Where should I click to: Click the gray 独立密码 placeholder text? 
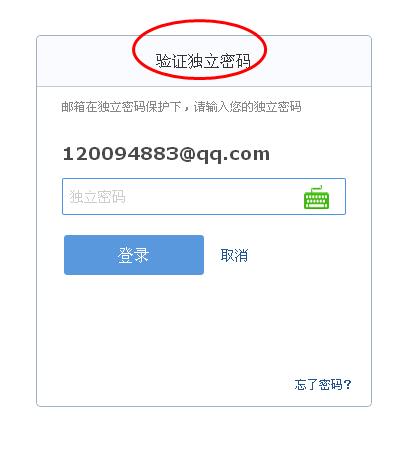tap(97, 197)
